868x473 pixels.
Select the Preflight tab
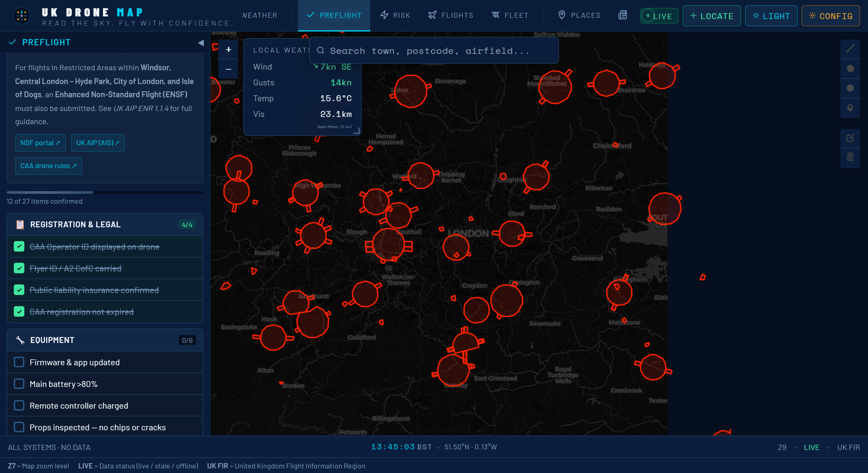click(x=334, y=15)
